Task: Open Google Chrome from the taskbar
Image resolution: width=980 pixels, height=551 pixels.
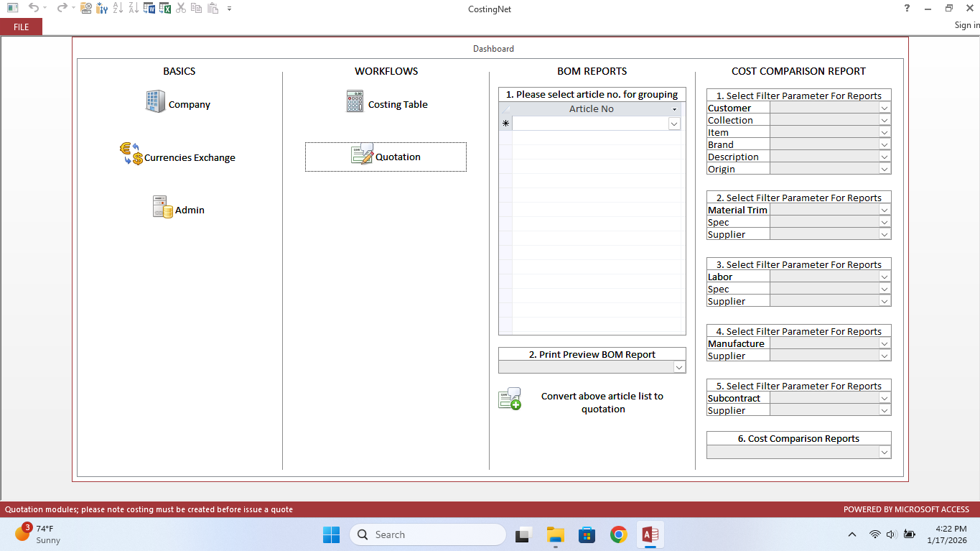Action: tap(618, 534)
